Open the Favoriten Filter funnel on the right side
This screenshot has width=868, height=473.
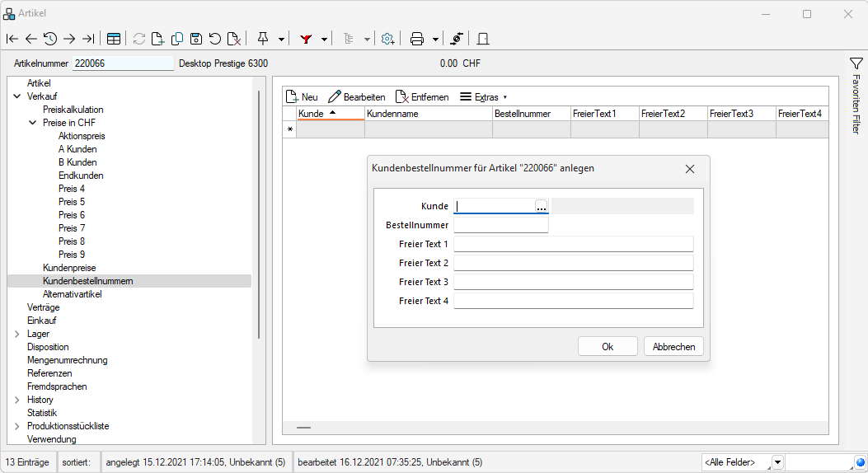(856, 63)
